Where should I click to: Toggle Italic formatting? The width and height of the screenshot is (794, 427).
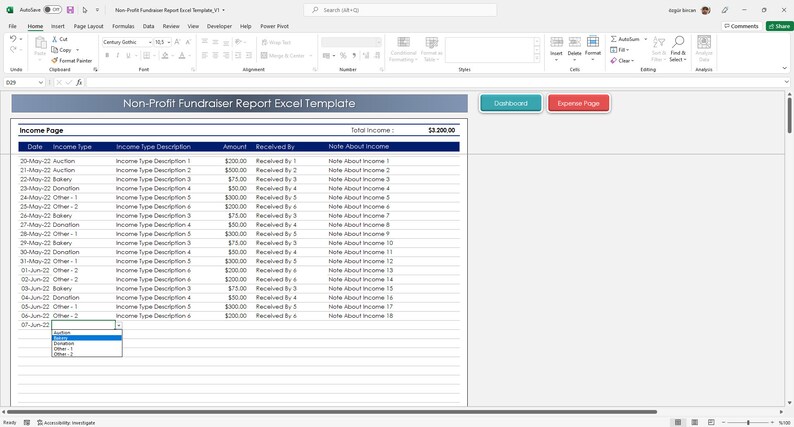click(x=117, y=55)
